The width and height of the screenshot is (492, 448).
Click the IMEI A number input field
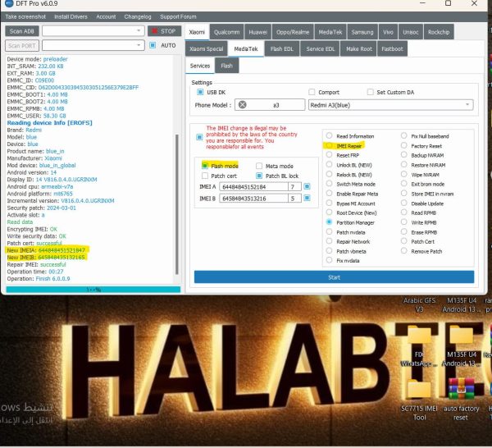point(253,186)
